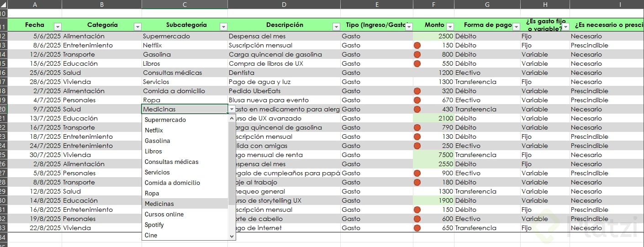
Task: Click the list scrollbar up arrow
Action: click(x=232, y=118)
